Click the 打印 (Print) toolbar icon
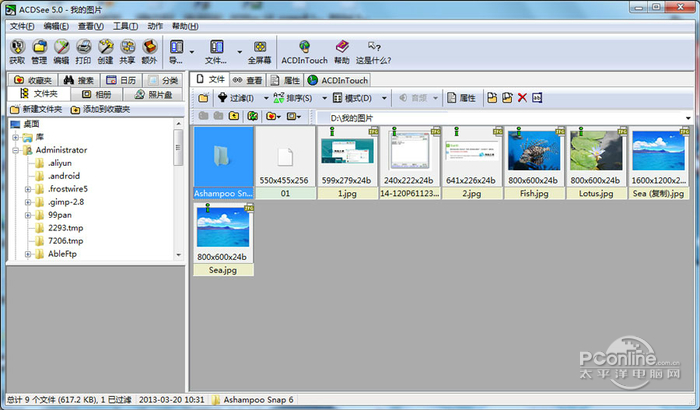Screen dimensions: 700x410 (84, 50)
